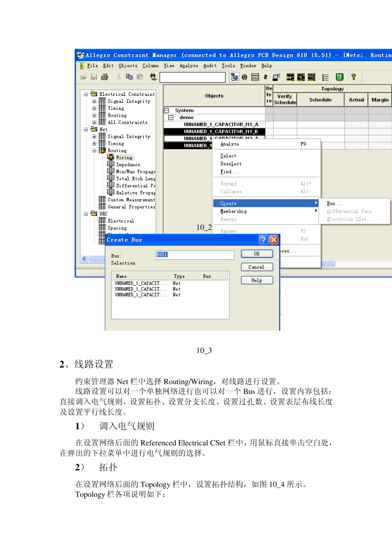Image resolution: width=392 pixels, height=555 pixels.
Task: Click the Save toolbar icon
Action: 94,77
